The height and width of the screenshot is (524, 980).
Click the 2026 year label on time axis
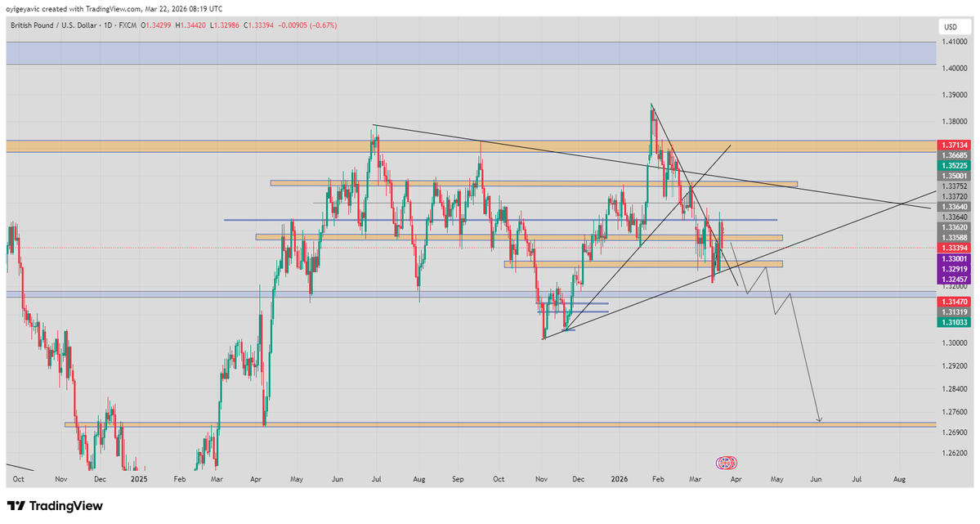coord(620,479)
